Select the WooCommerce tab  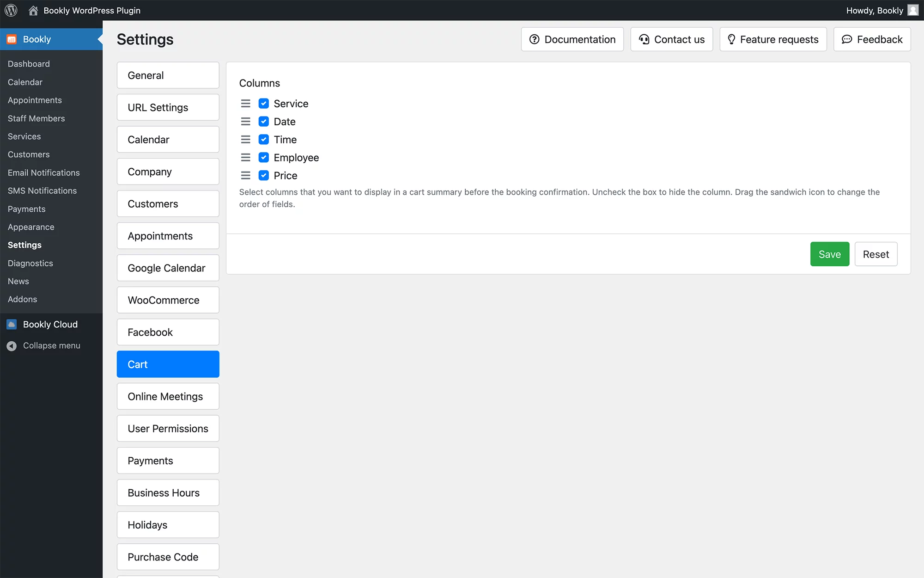click(168, 300)
